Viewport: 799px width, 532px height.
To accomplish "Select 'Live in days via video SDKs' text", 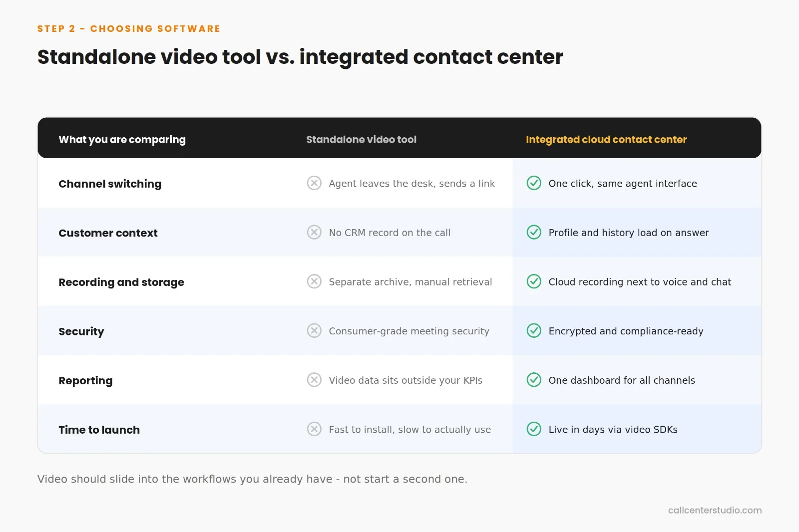I will coord(613,430).
